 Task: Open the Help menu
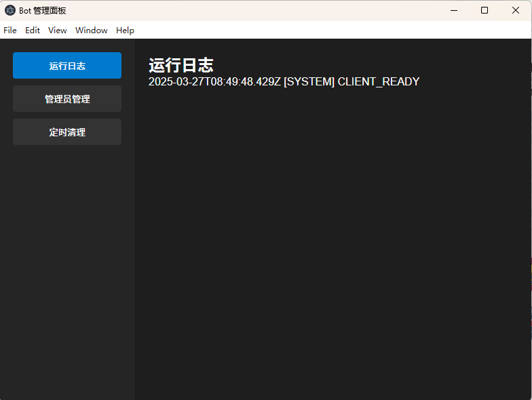125,31
